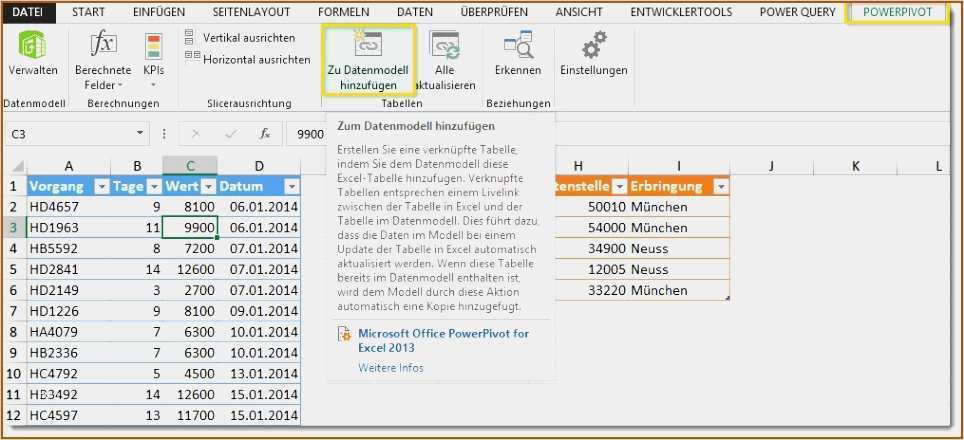Open the Verwalten data model icon
This screenshot has height=440, width=964.
[32, 45]
